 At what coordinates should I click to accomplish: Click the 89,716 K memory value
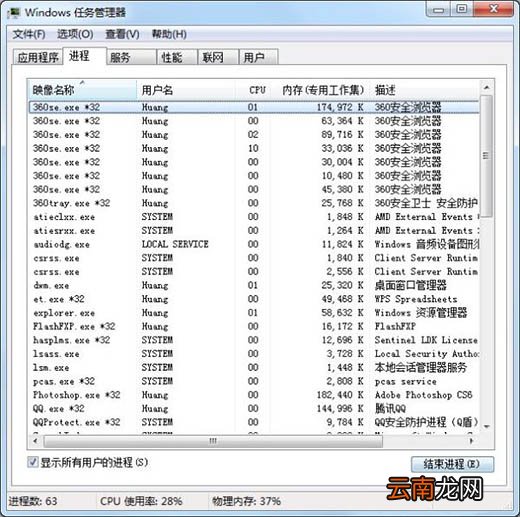coord(342,134)
